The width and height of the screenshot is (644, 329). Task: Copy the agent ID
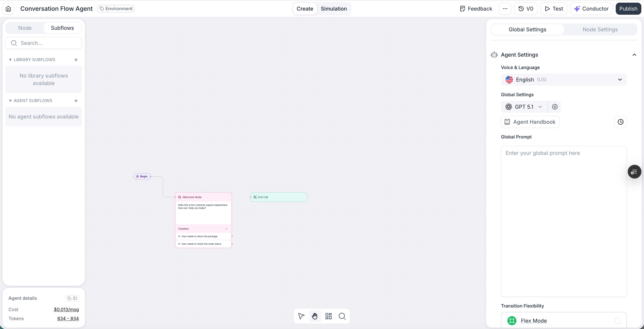point(72,298)
